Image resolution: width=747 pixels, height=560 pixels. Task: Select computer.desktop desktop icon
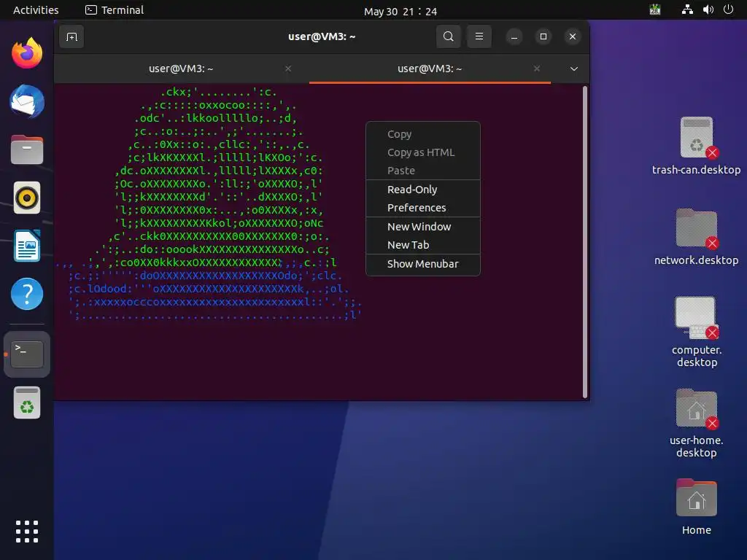(696, 332)
